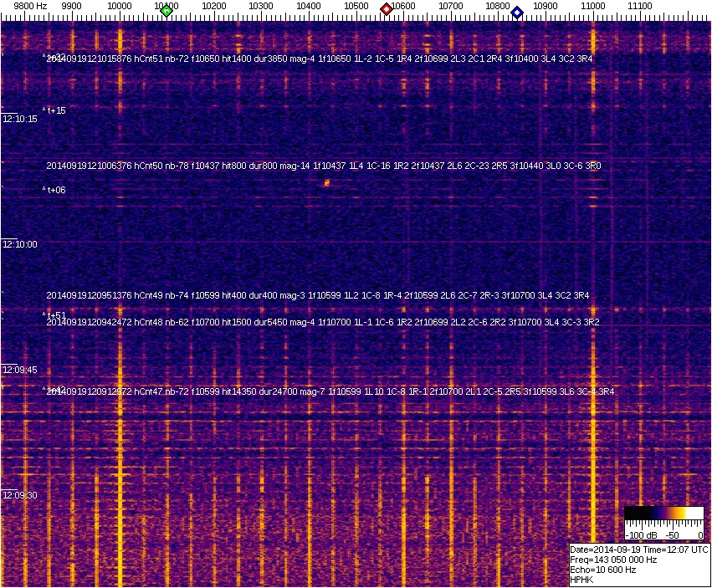Click the green diamond frequency marker
Screen dimensions: 712x588
point(166,11)
